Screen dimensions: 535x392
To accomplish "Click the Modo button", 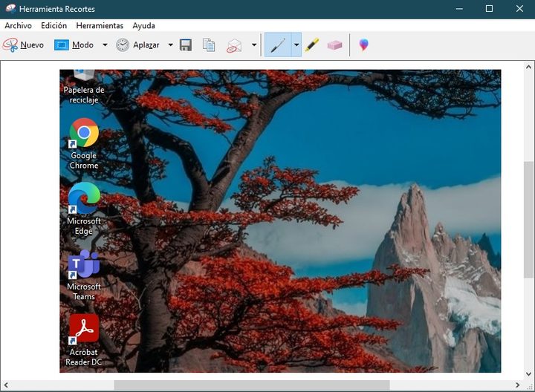I will point(74,45).
